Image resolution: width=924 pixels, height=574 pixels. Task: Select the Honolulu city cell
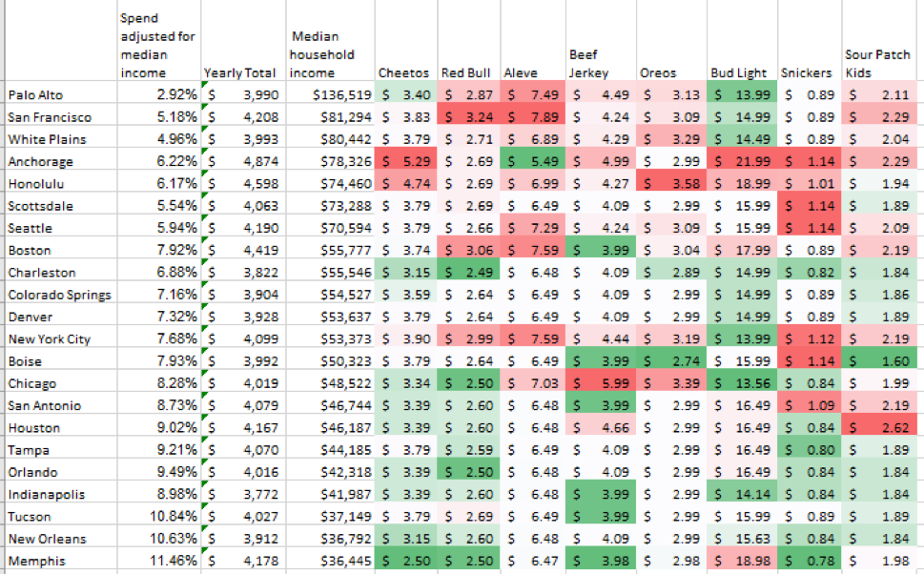61,183
